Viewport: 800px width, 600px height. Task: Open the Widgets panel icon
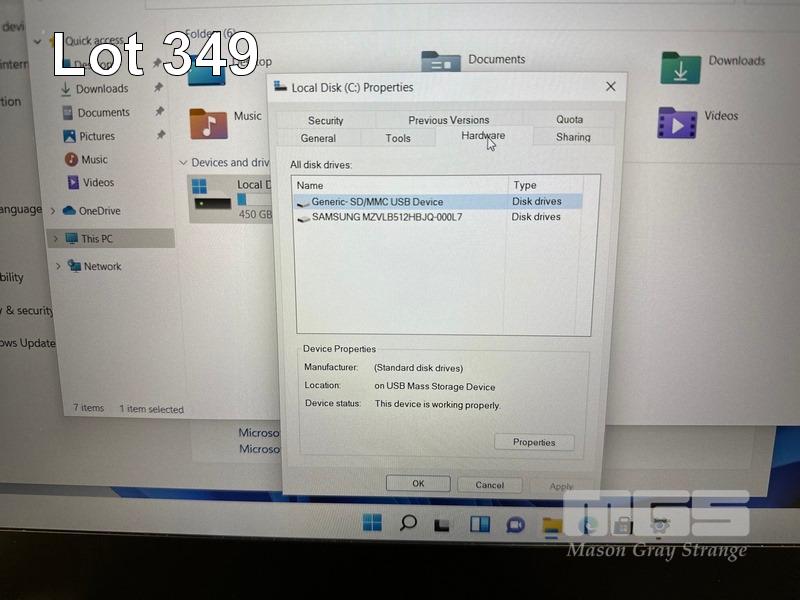point(479,524)
